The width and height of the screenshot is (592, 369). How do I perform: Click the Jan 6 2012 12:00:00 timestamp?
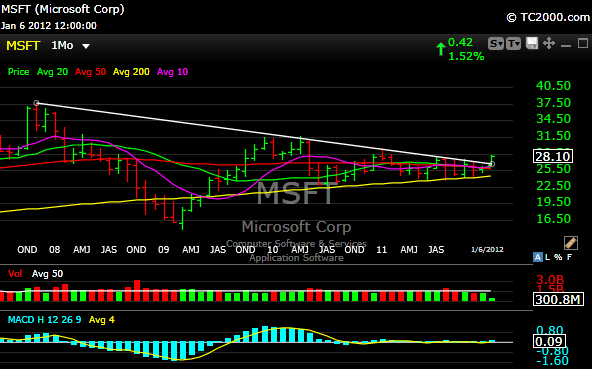tap(49, 26)
